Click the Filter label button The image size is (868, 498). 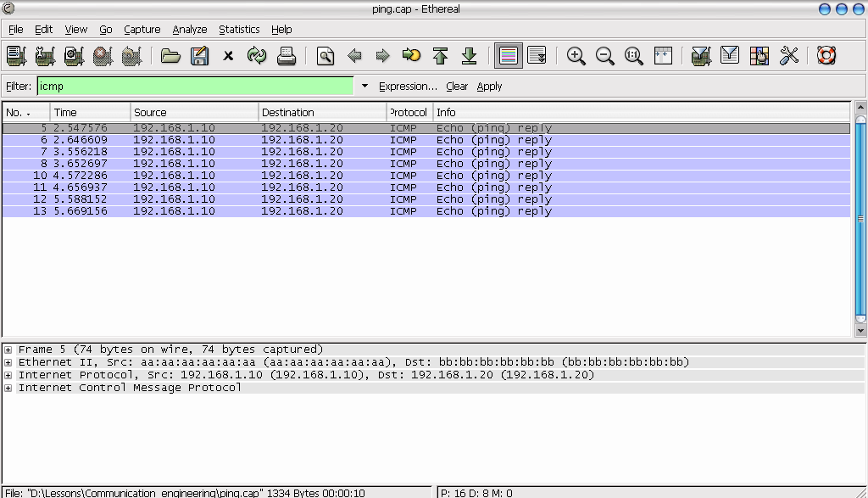tap(19, 87)
